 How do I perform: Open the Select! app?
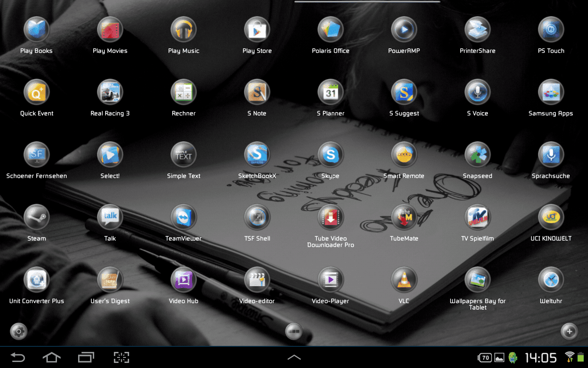click(110, 155)
